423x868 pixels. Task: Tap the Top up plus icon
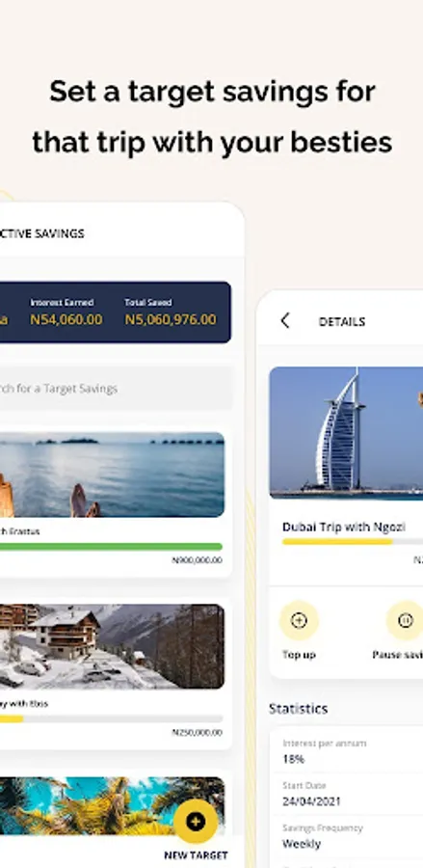pos(299,620)
